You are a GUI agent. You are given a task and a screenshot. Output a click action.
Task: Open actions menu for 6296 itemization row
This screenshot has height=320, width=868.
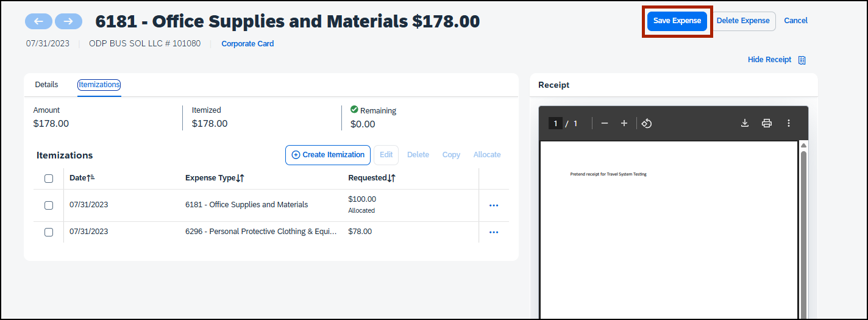click(x=494, y=232)
